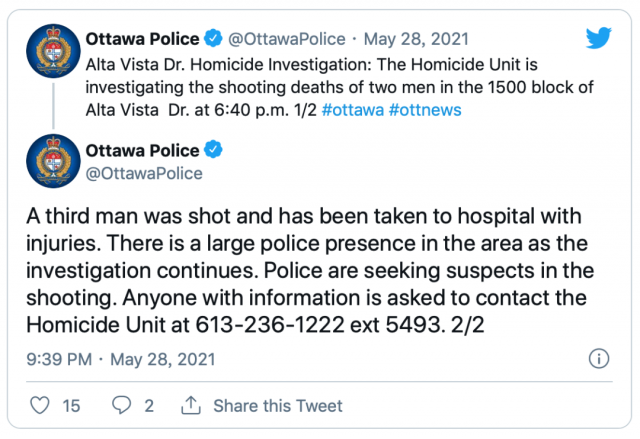Open the tweet info circle icon
This screenshot has width=640, height=439.
point(599,359)
